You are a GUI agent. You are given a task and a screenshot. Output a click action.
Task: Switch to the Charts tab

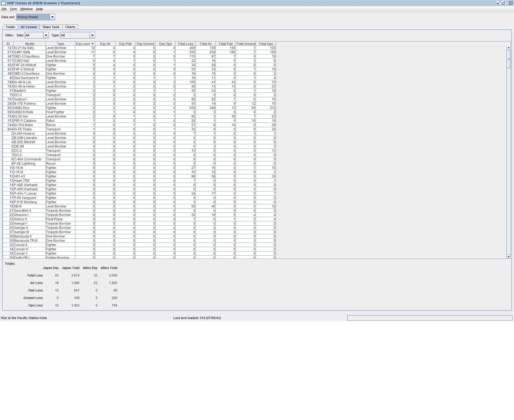(70, 27)
